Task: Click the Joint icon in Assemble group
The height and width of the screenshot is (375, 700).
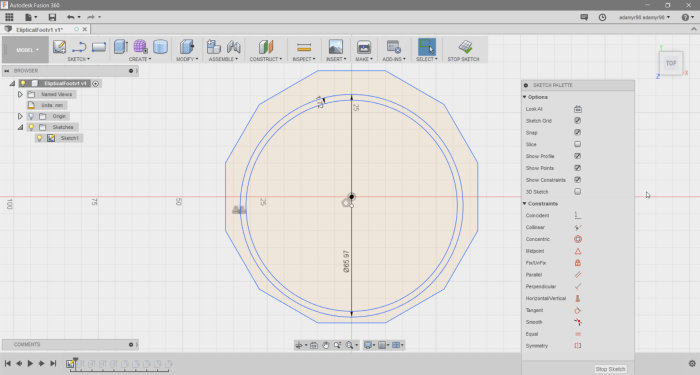Action: (233, 47)
